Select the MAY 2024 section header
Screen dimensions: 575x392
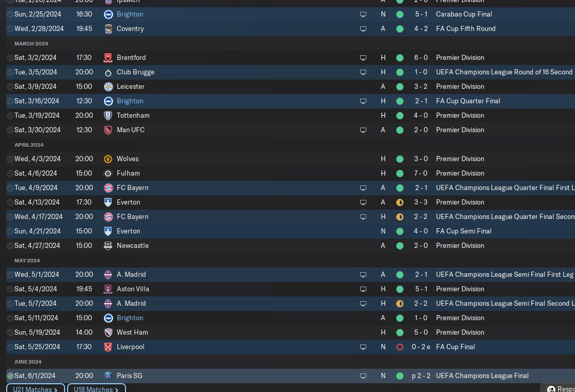point(27,261)
